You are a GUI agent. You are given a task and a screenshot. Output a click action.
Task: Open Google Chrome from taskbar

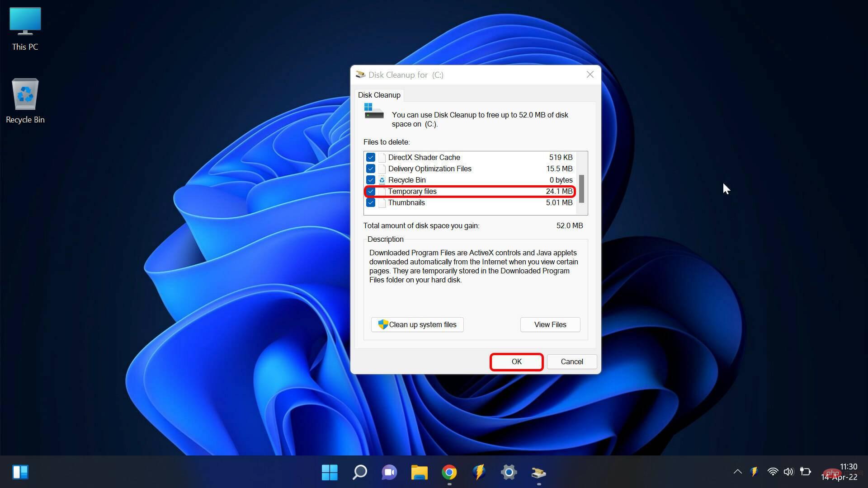[x=449, y=472]
